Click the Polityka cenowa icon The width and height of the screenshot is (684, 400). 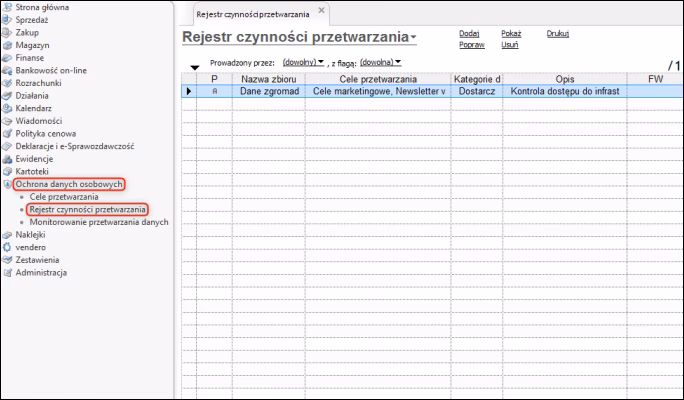click(7, 134)
